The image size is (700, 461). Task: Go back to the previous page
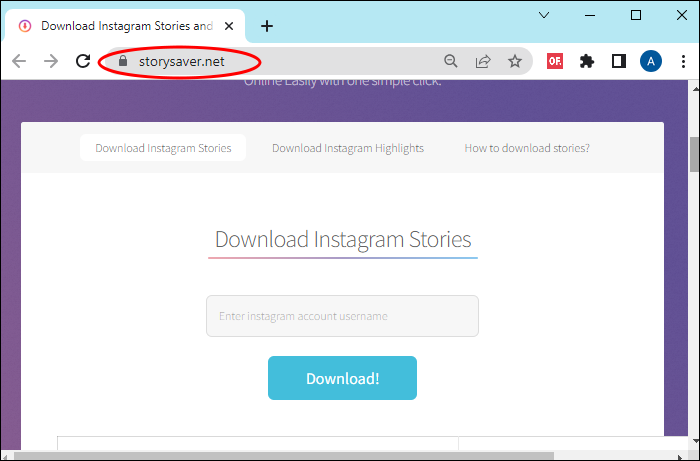click(x=19, y=61)
